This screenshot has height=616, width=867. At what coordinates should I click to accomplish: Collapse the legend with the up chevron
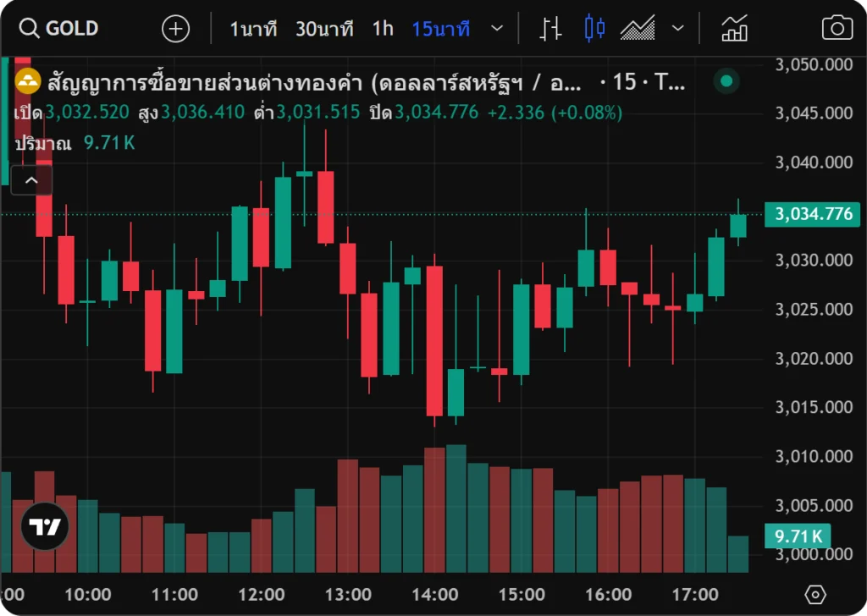[31, 180]
